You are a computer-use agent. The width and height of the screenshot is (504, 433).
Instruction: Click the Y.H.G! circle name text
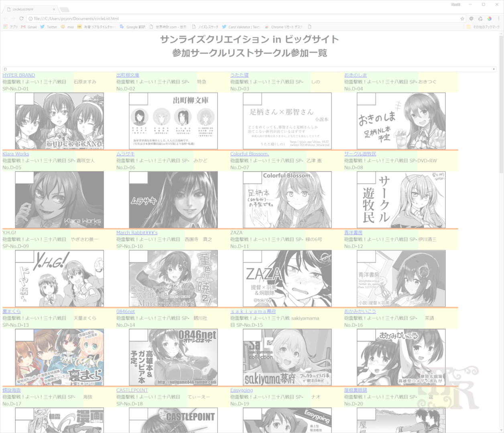click(9, 233)
